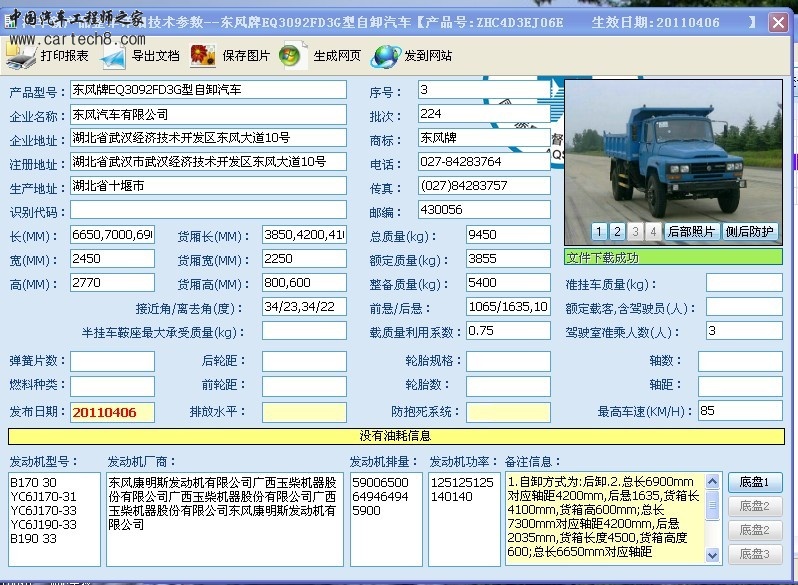Click the 商标 field with 东风牌

click(x=484, y=138)
